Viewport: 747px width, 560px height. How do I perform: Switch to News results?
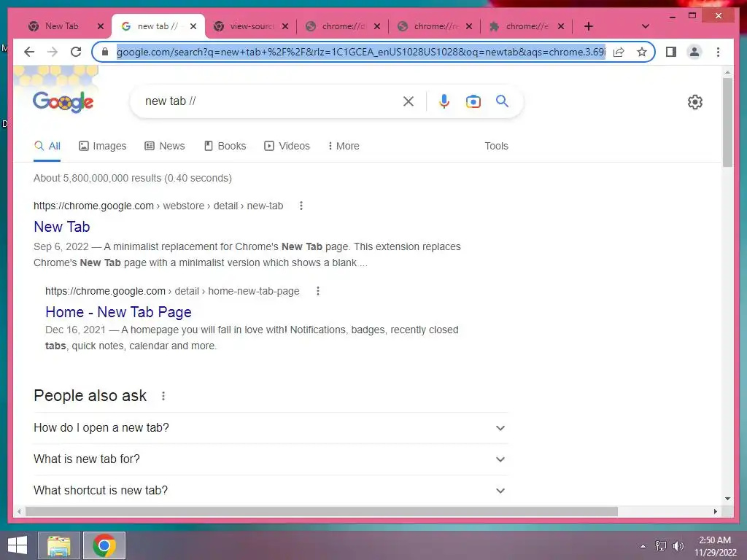164,146
